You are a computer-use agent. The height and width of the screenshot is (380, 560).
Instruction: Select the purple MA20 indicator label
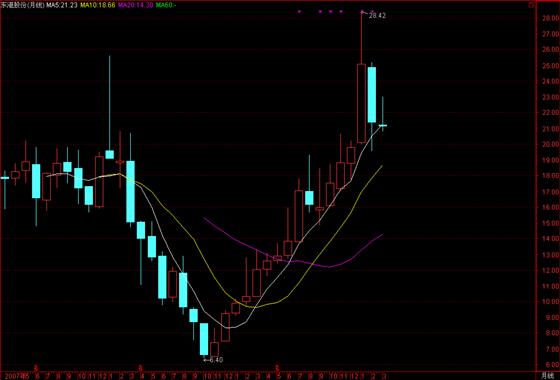[x=136, y=5]
